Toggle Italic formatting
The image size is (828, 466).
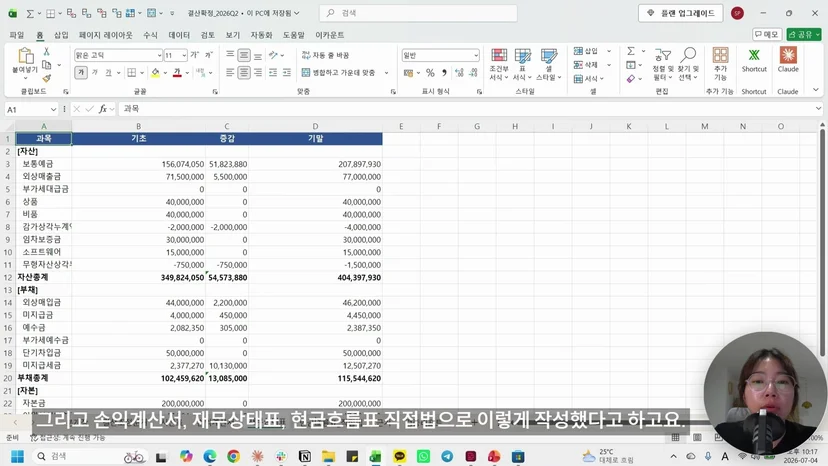(95, 72)
